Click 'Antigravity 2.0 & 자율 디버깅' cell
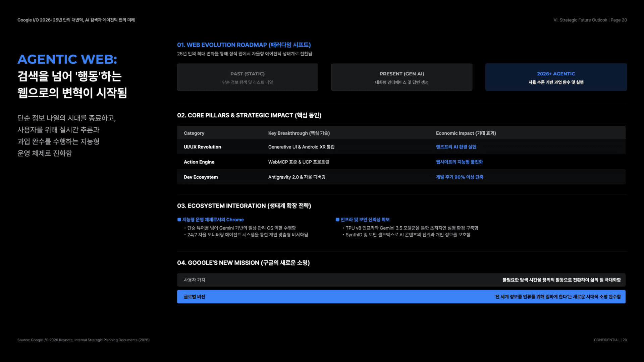This screenshot has height=362, width=644. pos(297,177)
